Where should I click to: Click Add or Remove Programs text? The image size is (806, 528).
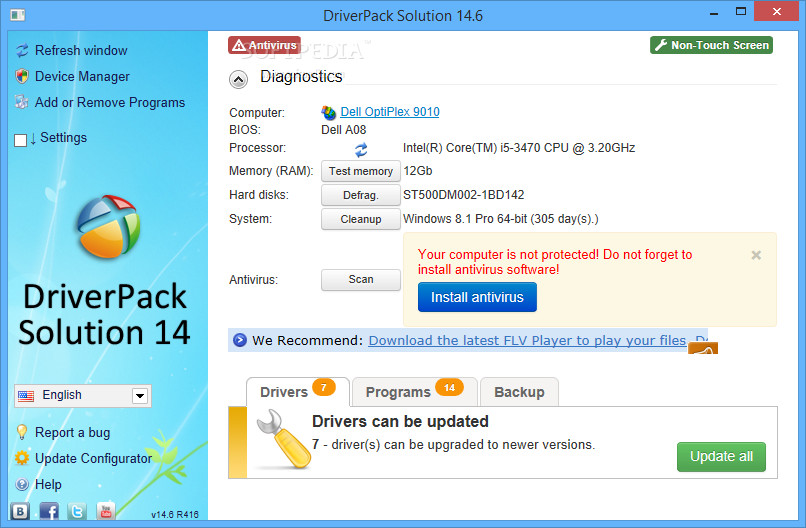(110, 102)
